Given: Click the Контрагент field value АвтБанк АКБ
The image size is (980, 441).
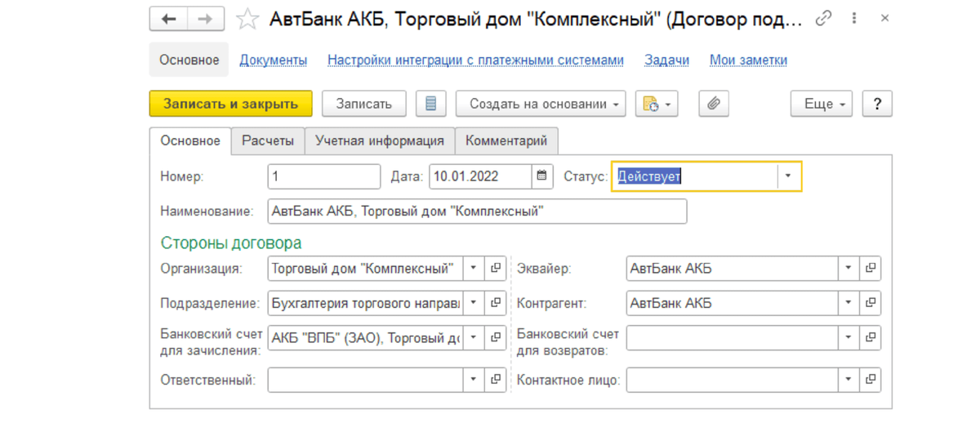Looking at the screenshot, I should tap(671, 303).
